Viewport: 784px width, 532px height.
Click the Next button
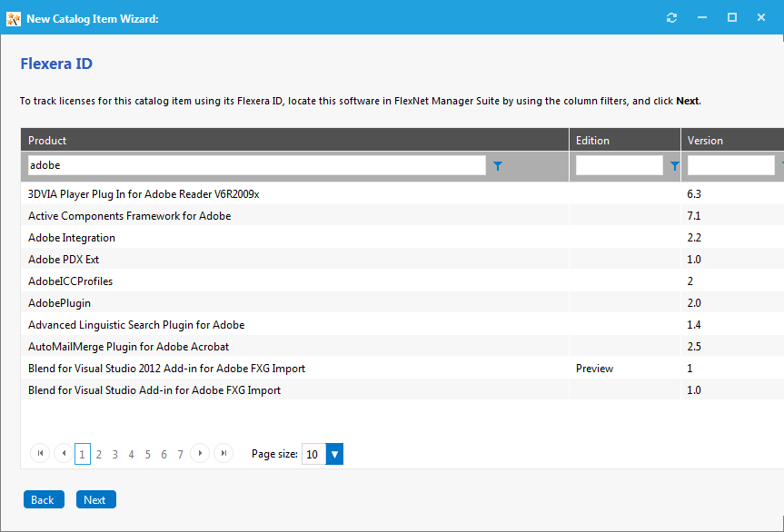[95, 498]
